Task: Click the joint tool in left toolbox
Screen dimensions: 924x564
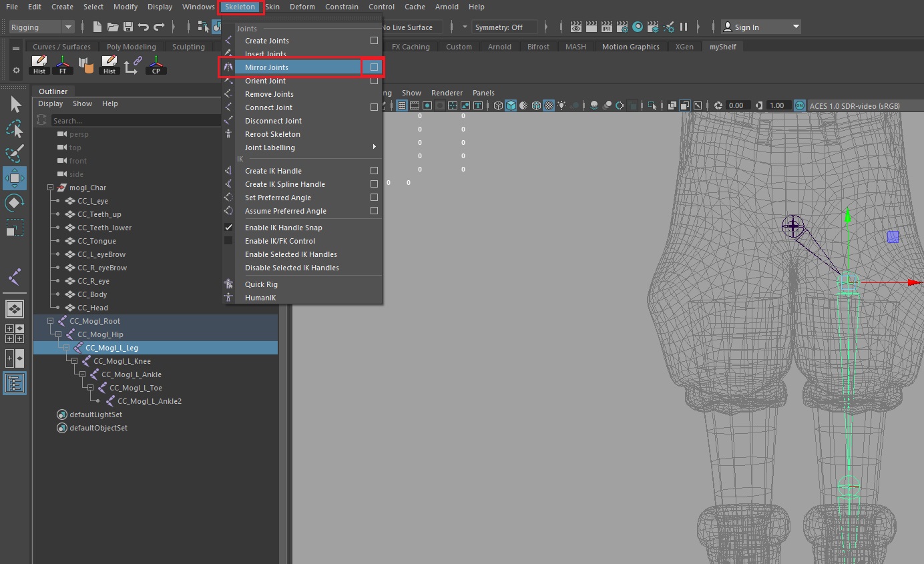Action: pos(15,276)
